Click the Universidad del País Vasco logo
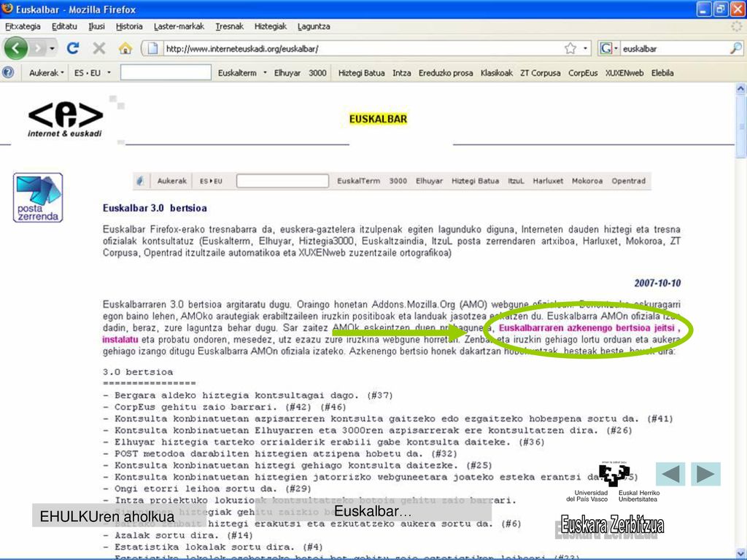Image resolution: width=747 pixels, height=560 pixels. coord(613,481)
